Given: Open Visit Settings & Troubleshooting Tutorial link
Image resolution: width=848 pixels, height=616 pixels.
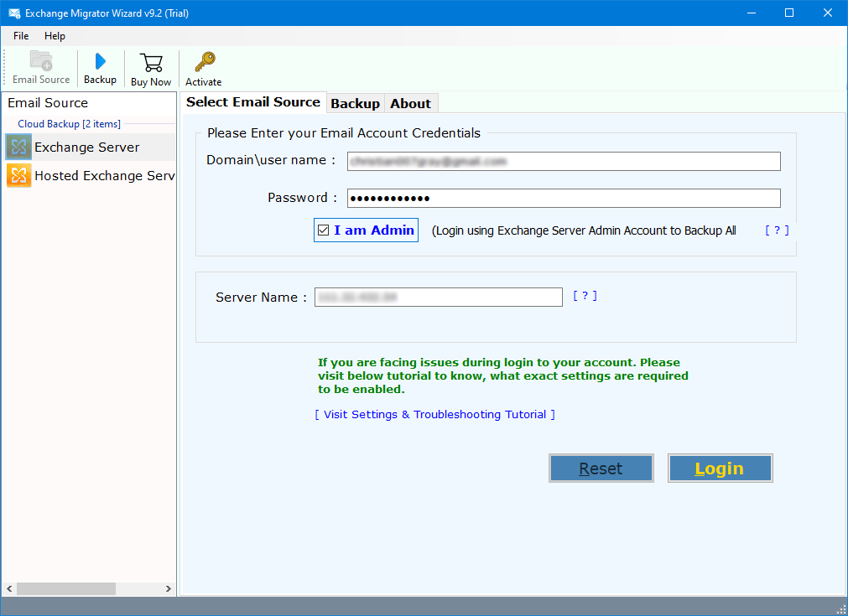Looking at the screenshot, I should pyautogui.click(x=434, y=415).
